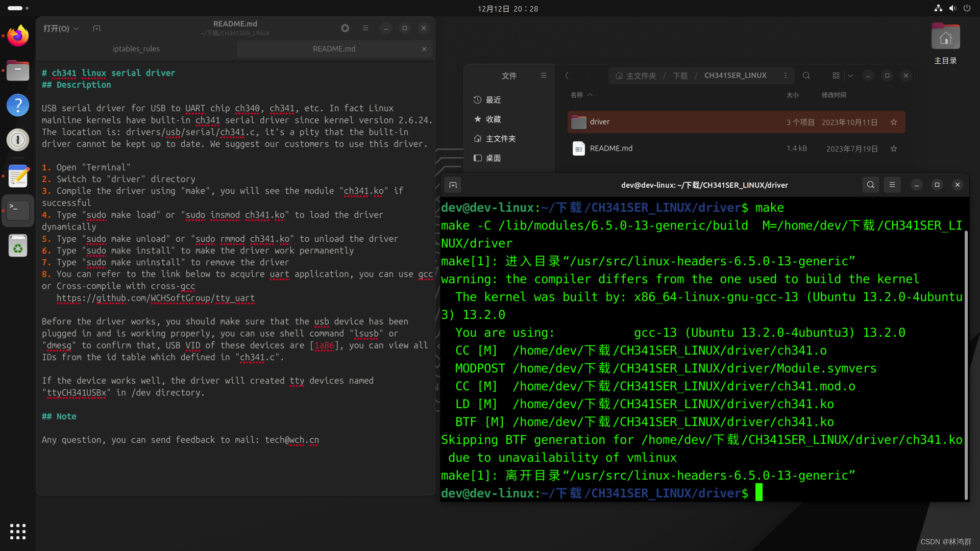The width and height of the screenshot is (980, 551).
Task: Click 主文件夹 in the path bar
Action: click(635, 76)
